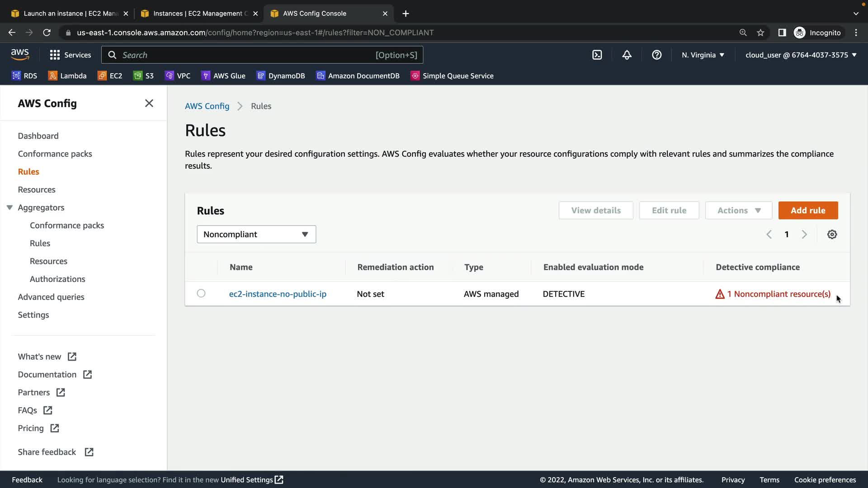This screenshot has height=488, width=868.
Task: Open the CloudShell terminal icon
Action: [597, 55]
